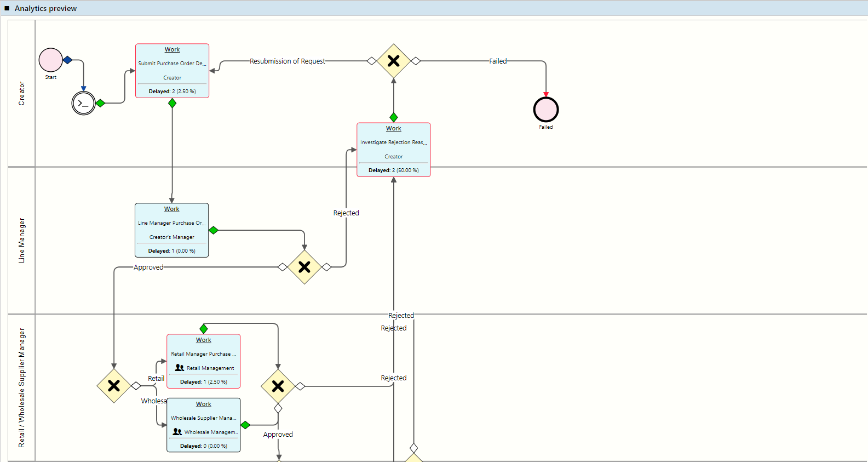Click green diamond above Retail Manager task
The height and width of the screenshot is (462, 868).
click(x=204, y=329)
